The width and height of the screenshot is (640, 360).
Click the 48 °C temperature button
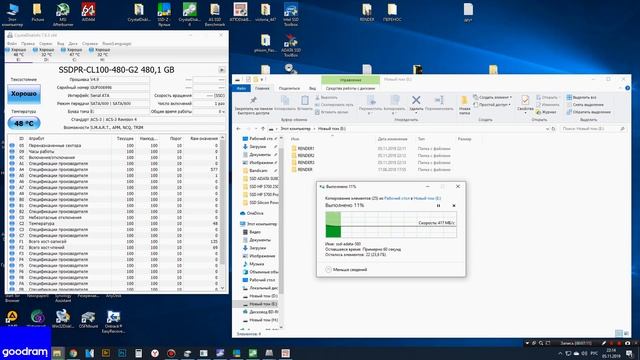click(x=24, y=123)
